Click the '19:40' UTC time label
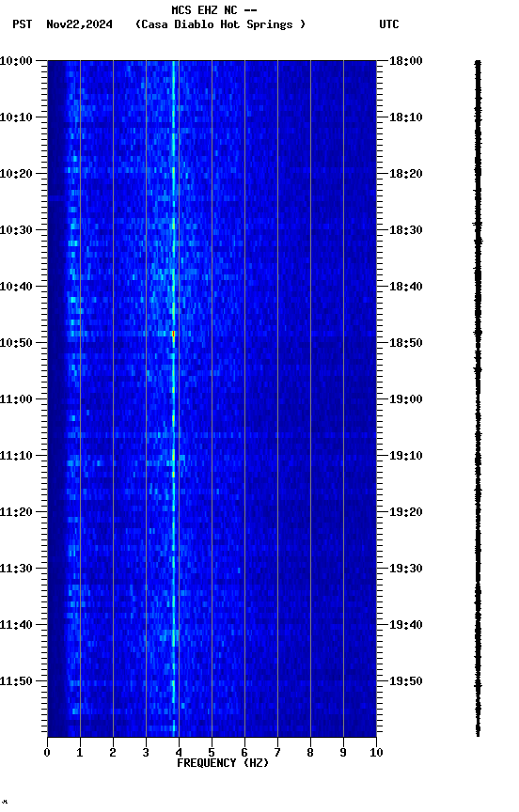 point(406,625)
